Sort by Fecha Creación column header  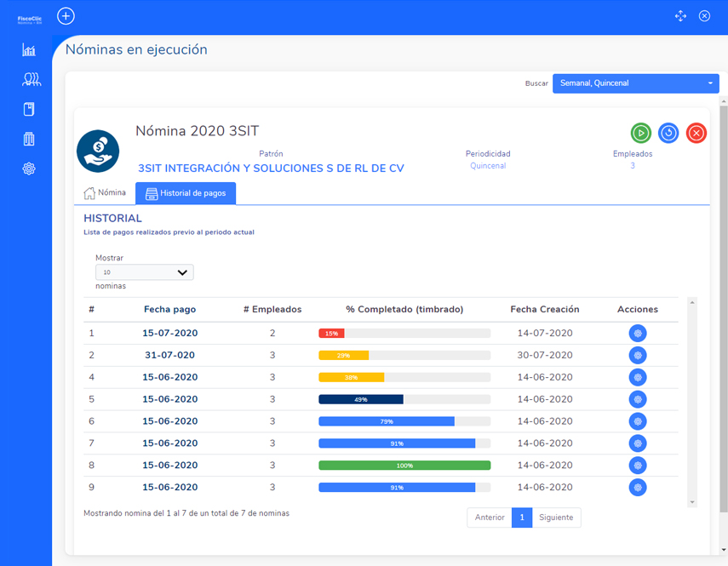click(x=545, y=310)
